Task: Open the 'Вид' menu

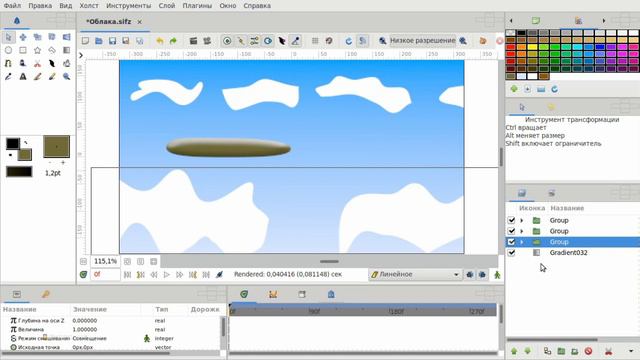Action: pyautogui.click(x=65, y=6)
